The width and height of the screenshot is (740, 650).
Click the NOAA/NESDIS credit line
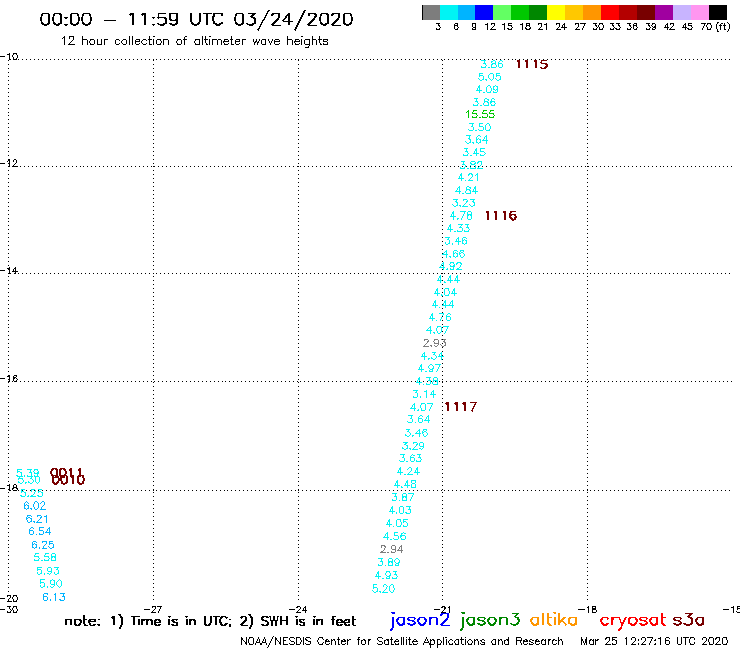pyautogui.click(x=402, y=641)
